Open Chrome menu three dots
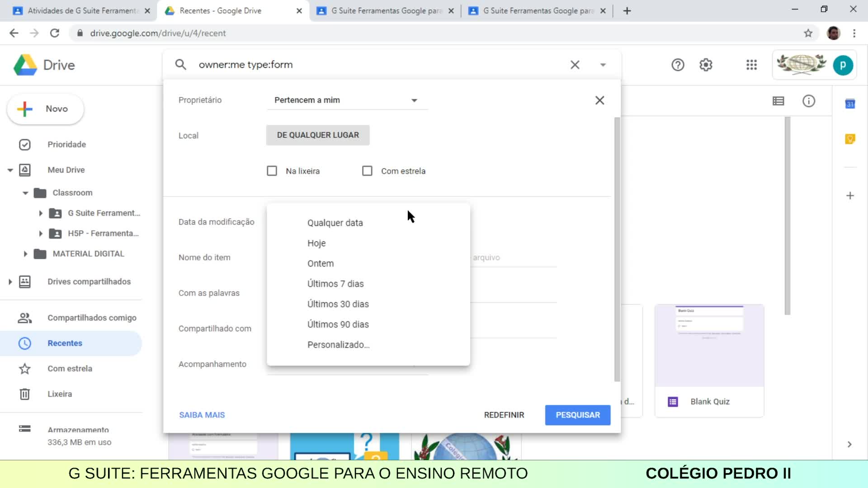The image size is (868, 488). 854,33
